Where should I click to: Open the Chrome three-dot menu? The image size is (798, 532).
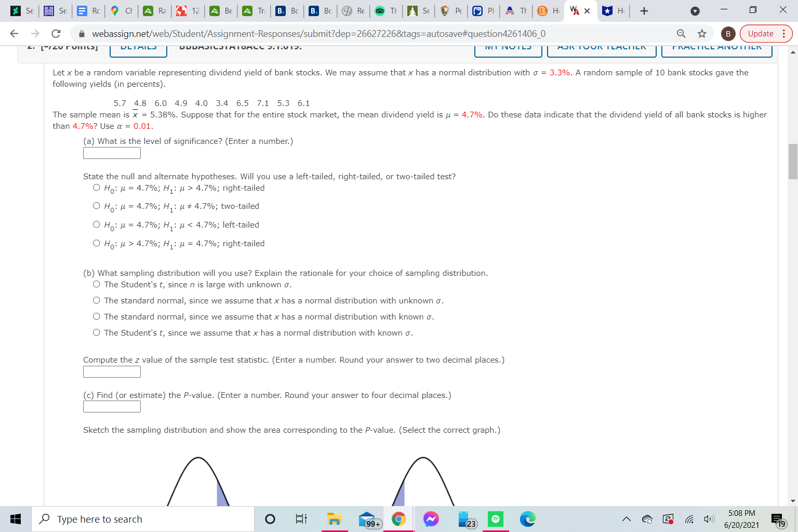(784, 33)
